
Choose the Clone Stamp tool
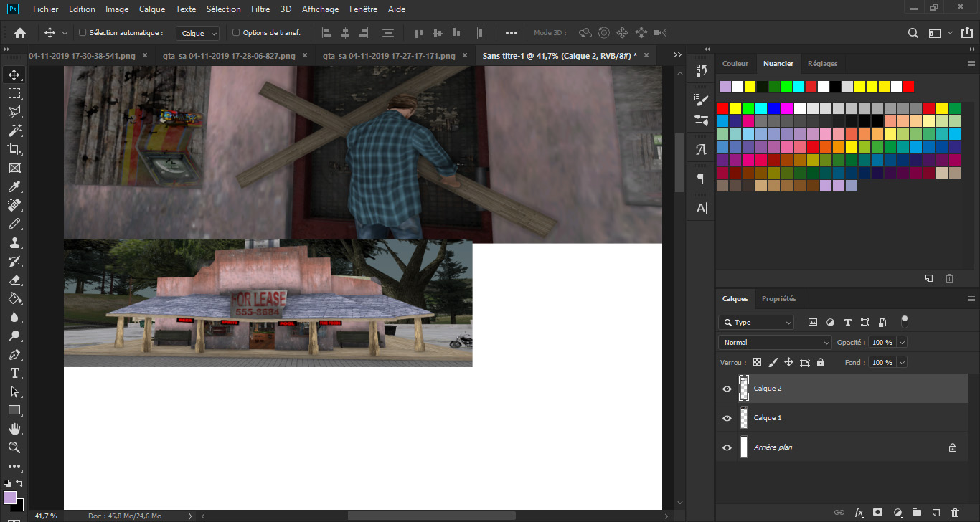14,242
